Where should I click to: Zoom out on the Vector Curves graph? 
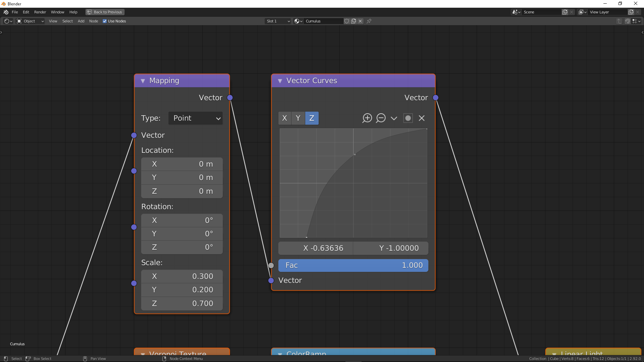click(381, 118)
